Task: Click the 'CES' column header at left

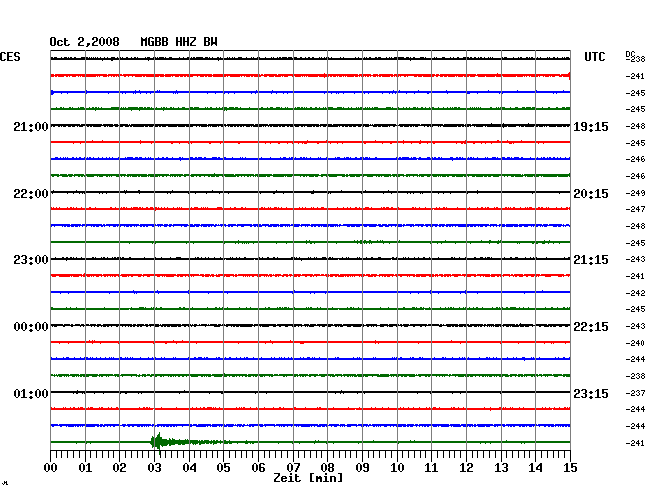Action: (x=10, y=57)
